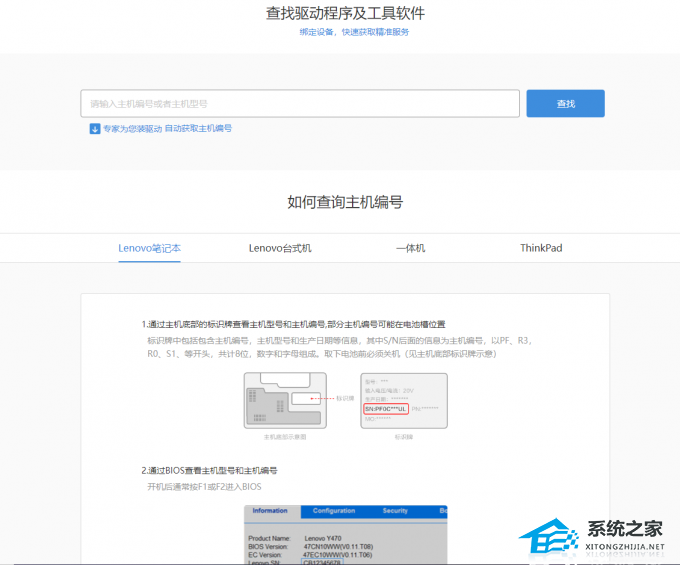The width and height of the screenshot is (680, 565).
Task: Click the download arrow icon beside 专家为您装驱动
Action: (95, 129)
